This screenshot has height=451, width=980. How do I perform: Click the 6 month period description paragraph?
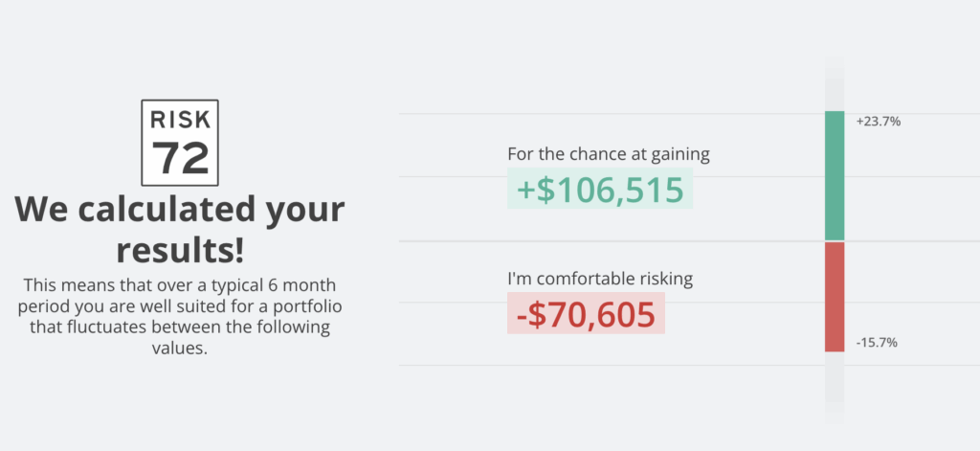point(180,317)
